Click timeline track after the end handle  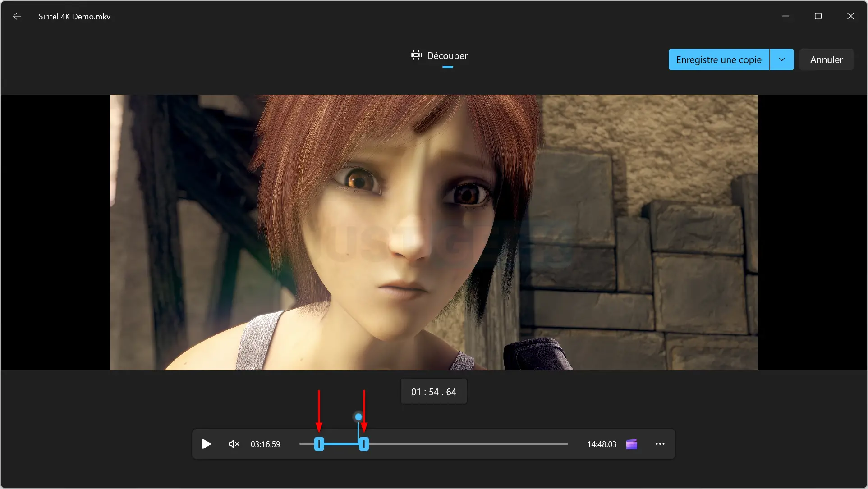click(x=468, y=444)
